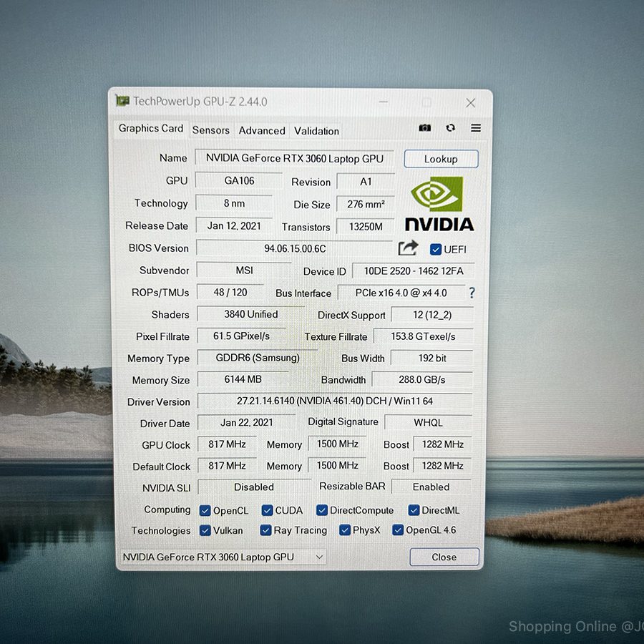This screenshot has width=644, height=644.
Task: Toggle the UEFI checkbox
Action: tap(435, 249)
